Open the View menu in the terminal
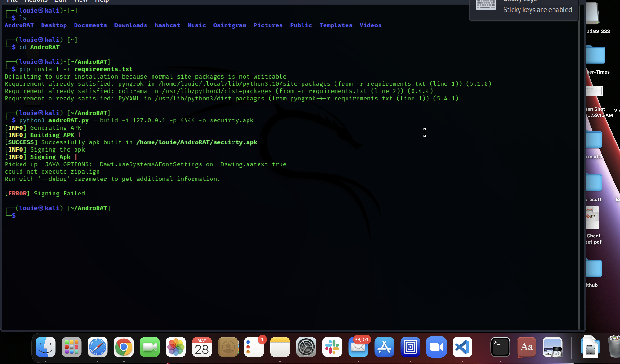620x364 pixels. coord(80,1)
